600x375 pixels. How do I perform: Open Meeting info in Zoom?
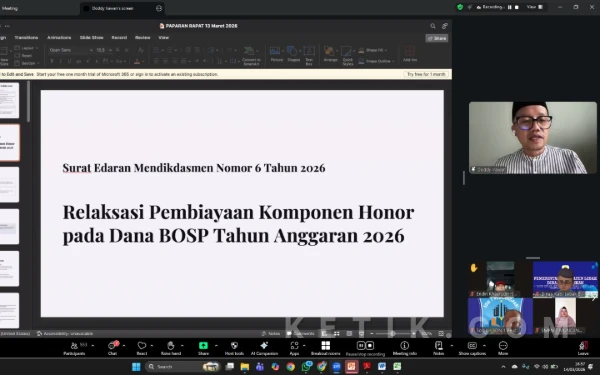(404, 348)
